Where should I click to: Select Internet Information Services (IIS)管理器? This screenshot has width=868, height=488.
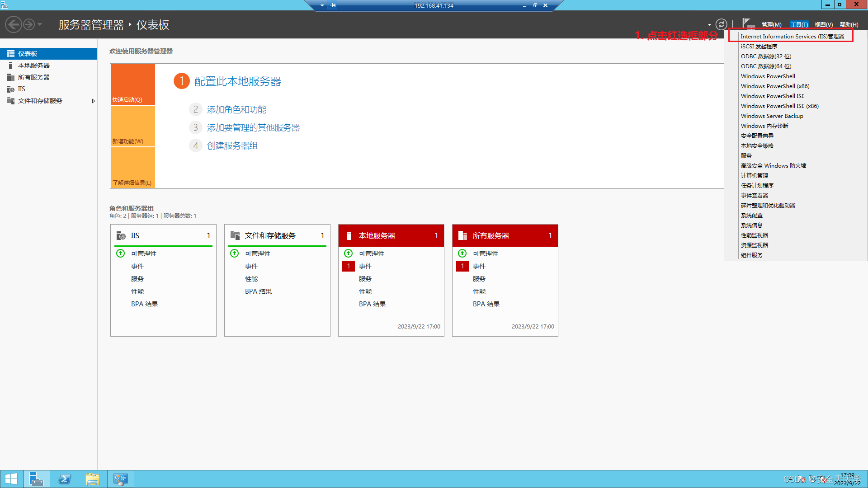click(x=792, y=36)
